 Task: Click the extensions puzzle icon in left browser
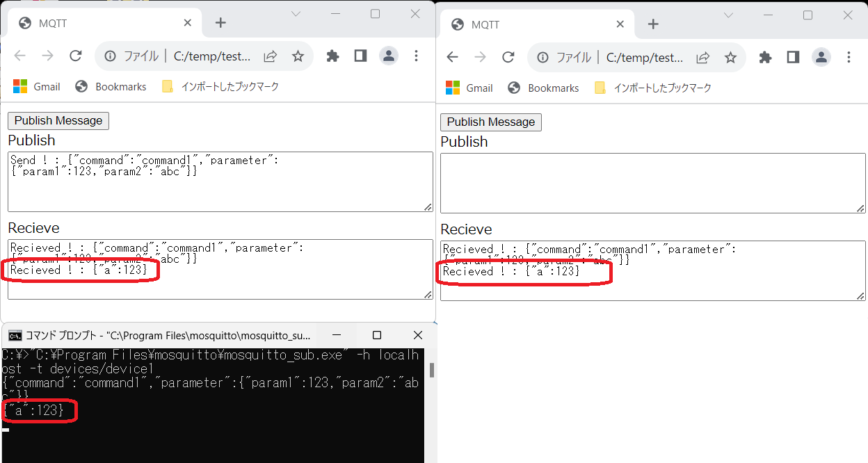click(x=332, y=56)
